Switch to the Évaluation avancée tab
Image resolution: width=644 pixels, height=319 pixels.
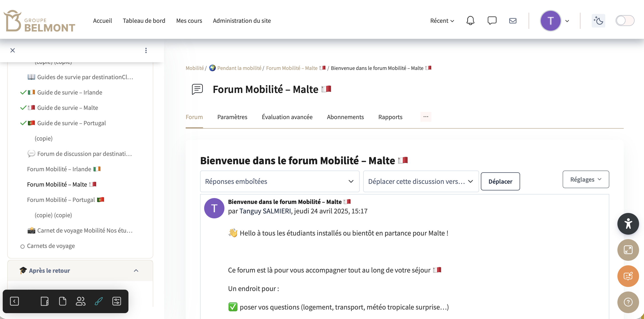[287, 117]
